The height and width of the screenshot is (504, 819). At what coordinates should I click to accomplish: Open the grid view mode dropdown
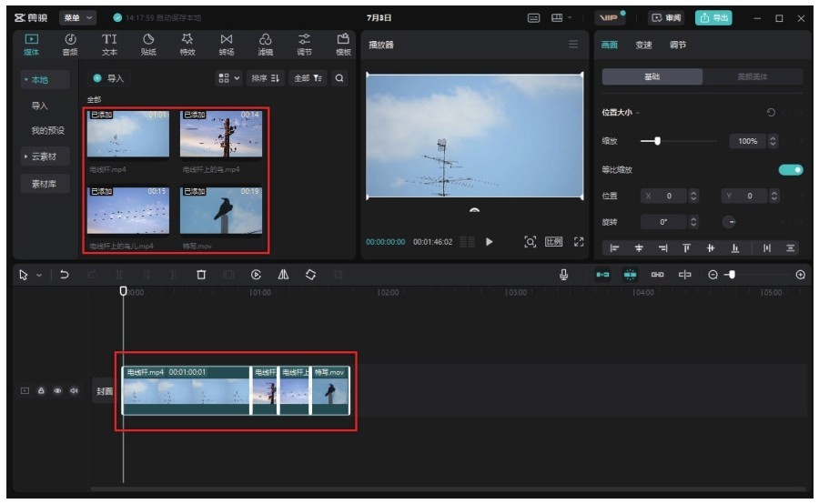coord(228,79)
